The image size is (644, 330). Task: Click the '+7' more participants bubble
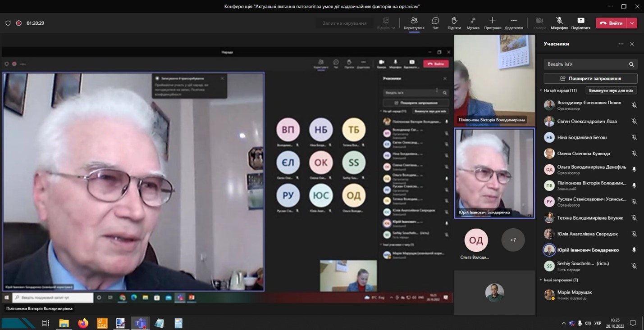[513, 240]
